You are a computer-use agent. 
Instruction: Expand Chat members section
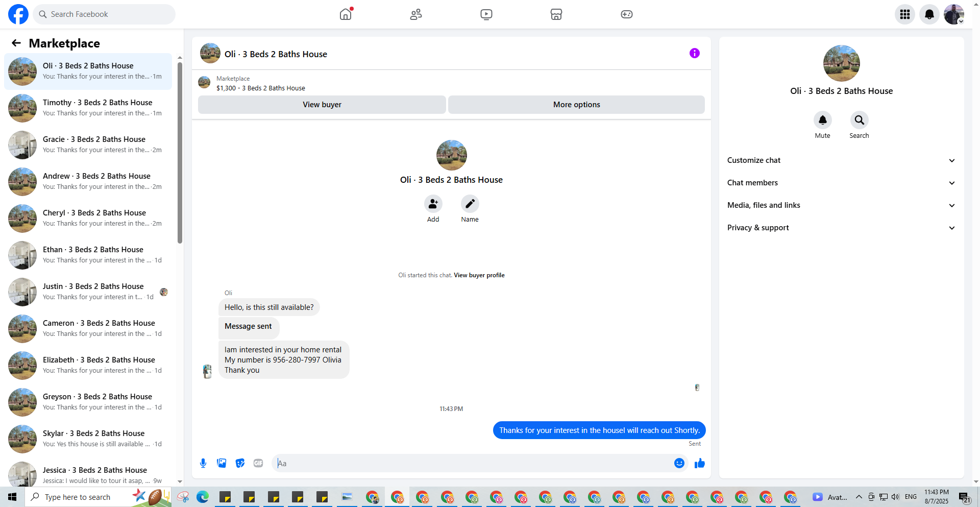(x=842, y=183)
